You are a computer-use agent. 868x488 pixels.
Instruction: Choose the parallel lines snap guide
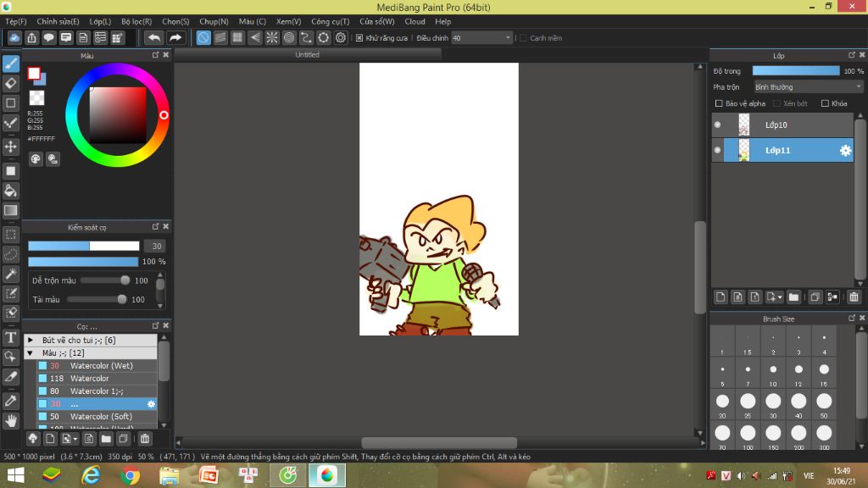click(220, 37)
